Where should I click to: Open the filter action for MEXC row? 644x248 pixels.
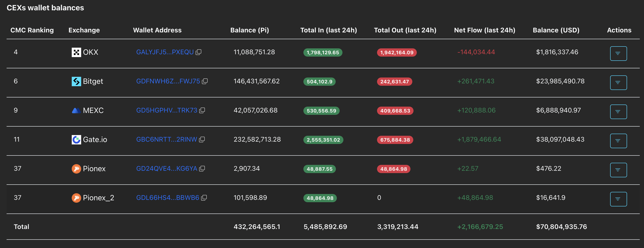[x=618, y=112]
